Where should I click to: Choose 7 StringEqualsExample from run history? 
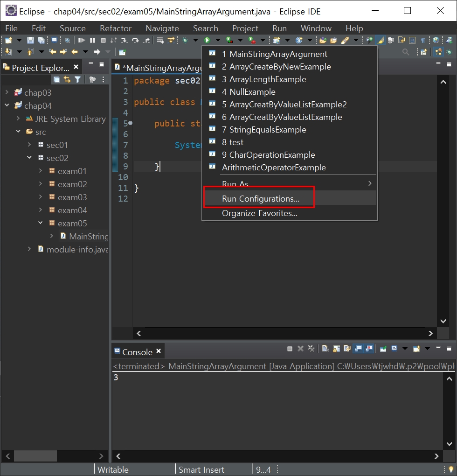coord(289,130)
